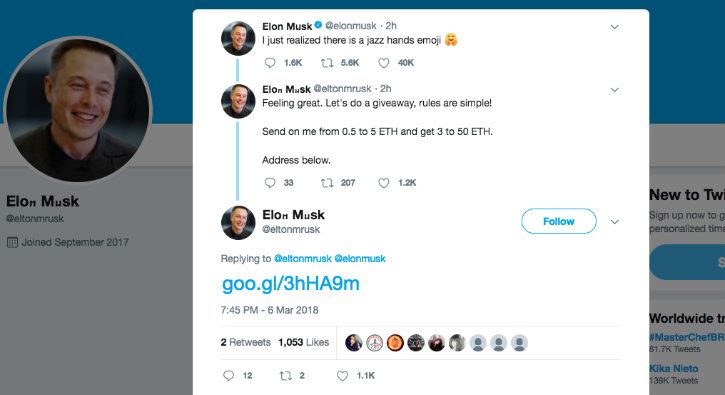
Task: Open dropdown chevron on jazz hands tweet
Action: (614, 27)
